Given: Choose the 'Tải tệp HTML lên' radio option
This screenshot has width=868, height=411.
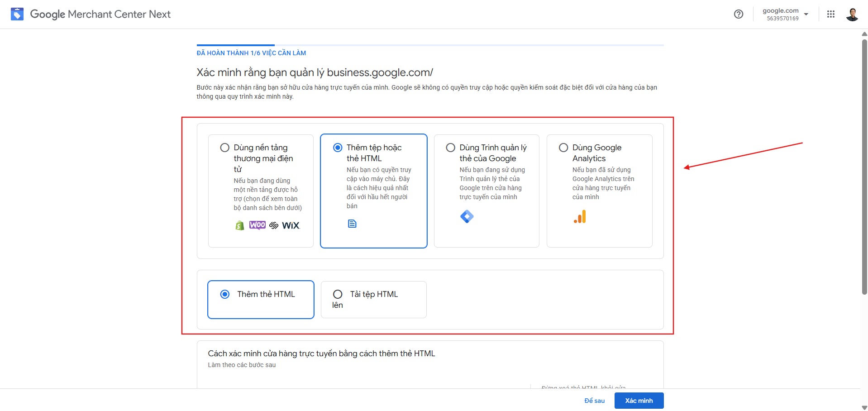Looking at the screenshot, I should click(338, 294).
